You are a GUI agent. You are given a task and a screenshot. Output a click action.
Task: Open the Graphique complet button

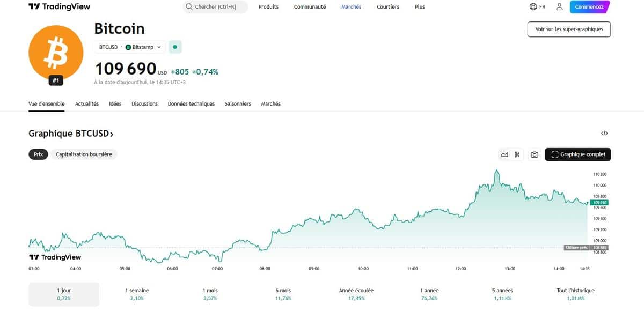[x=578, y=154]
